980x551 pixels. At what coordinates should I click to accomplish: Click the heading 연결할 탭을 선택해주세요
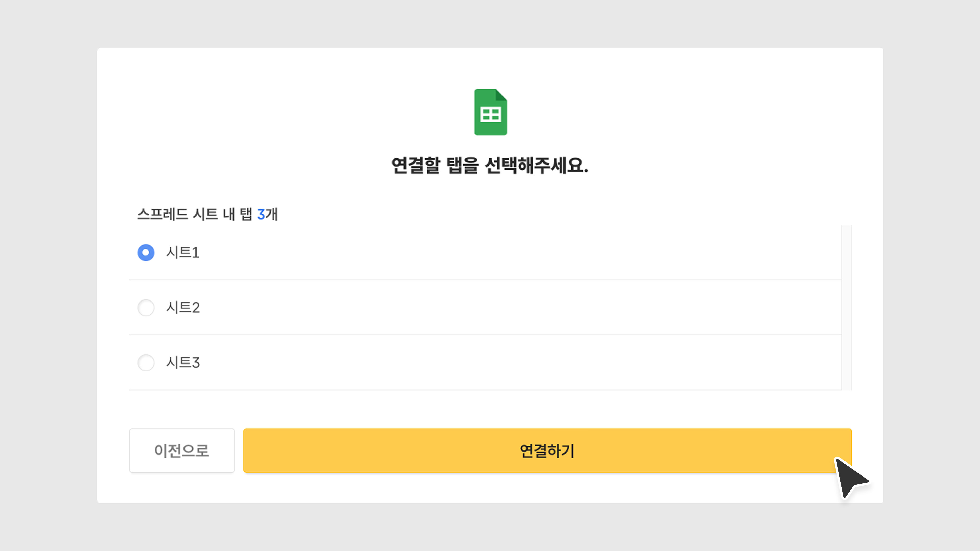[490, 165]
